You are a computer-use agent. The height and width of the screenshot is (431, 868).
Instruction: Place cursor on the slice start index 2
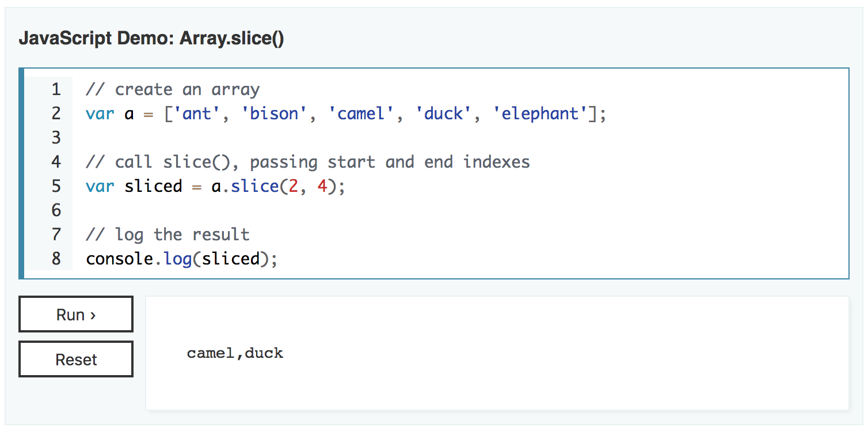294,186
